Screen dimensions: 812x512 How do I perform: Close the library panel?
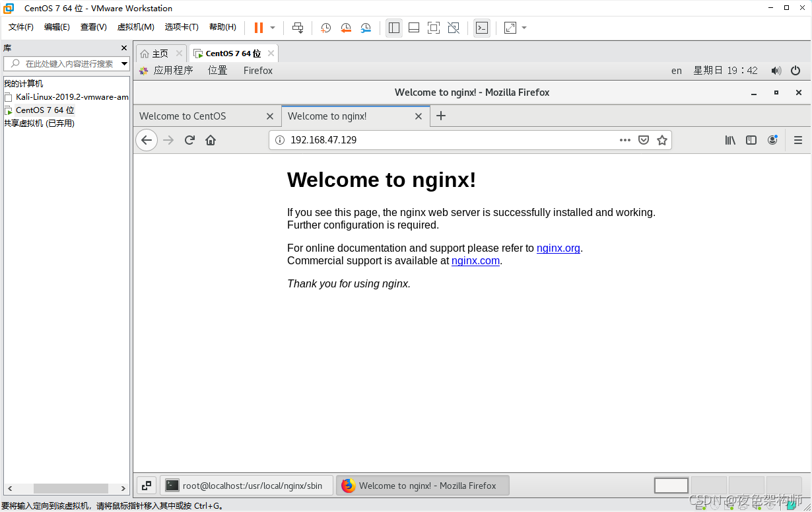(123, 48)
